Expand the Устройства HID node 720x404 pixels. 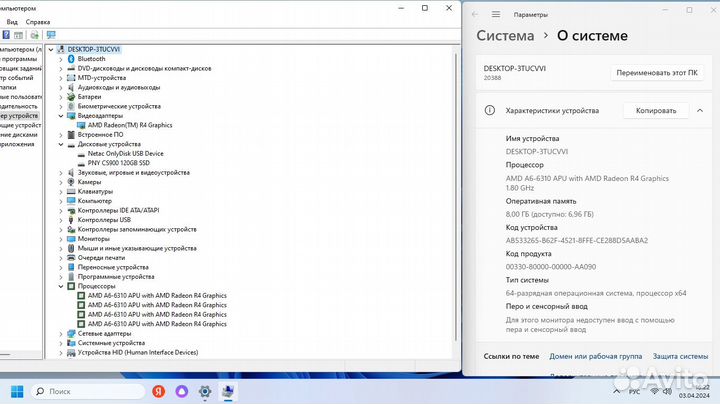61,353
